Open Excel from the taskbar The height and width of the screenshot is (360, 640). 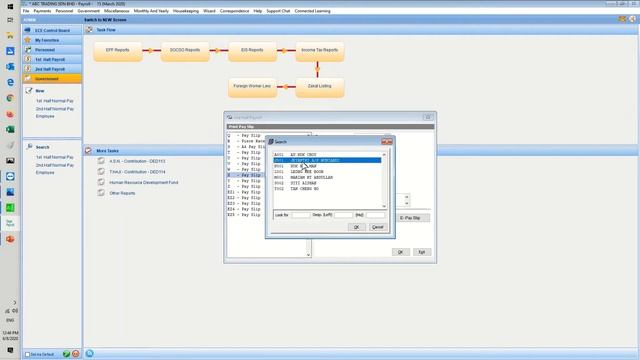click(10, 129)
